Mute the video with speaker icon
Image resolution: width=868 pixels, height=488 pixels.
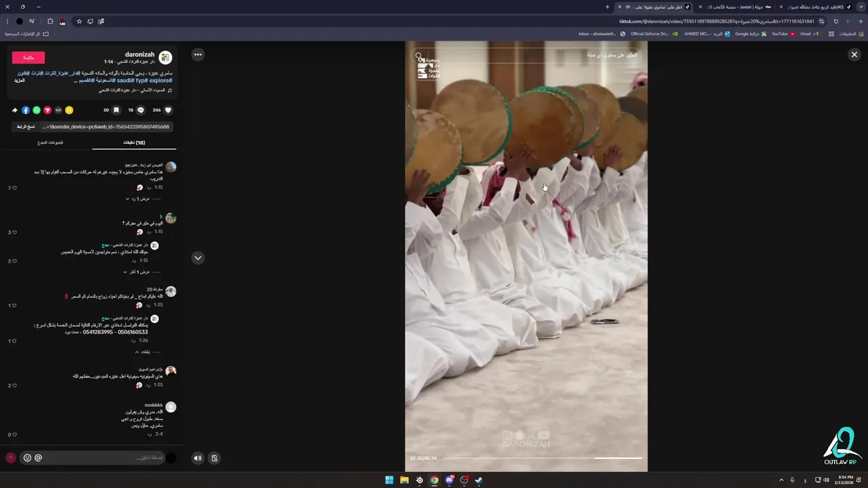[x=197, y=458]
